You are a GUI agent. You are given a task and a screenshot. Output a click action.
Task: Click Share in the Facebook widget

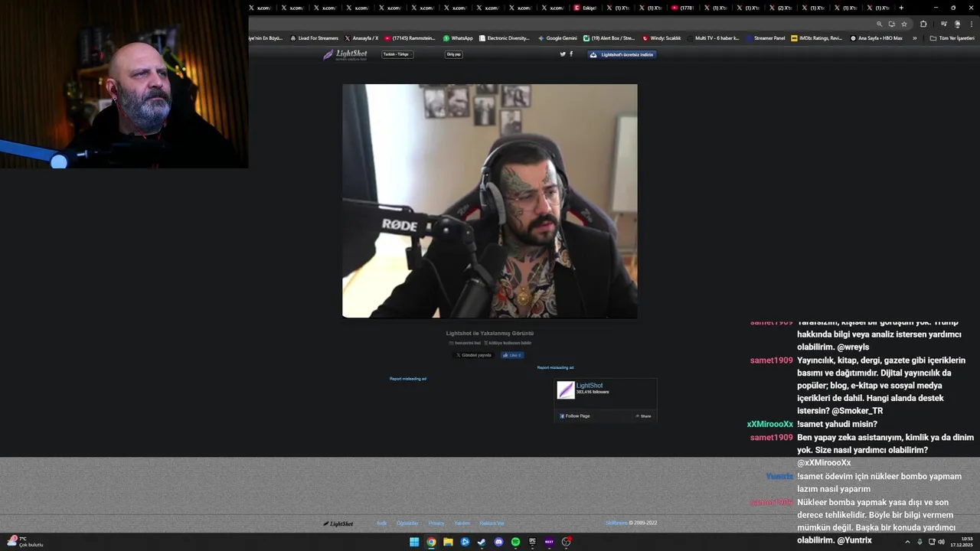(643, 416)
